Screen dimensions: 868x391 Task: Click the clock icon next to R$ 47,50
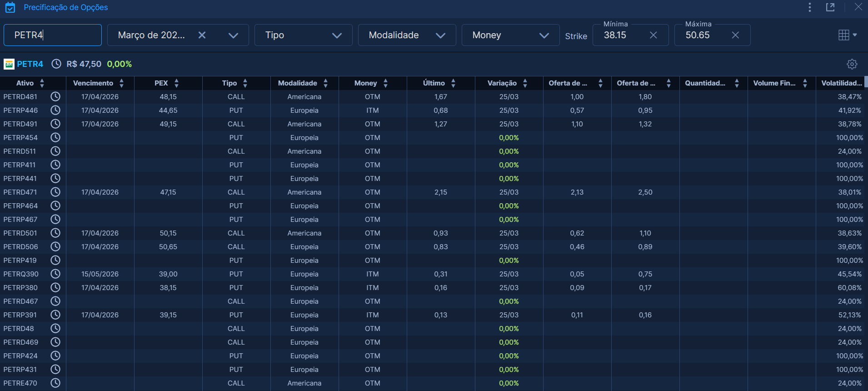coord(56,64)
